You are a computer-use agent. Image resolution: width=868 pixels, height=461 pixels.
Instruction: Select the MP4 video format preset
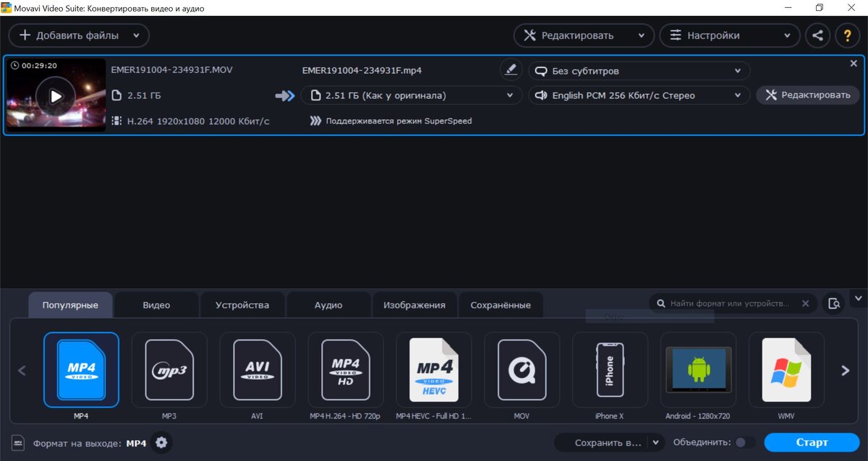(81, 370)
